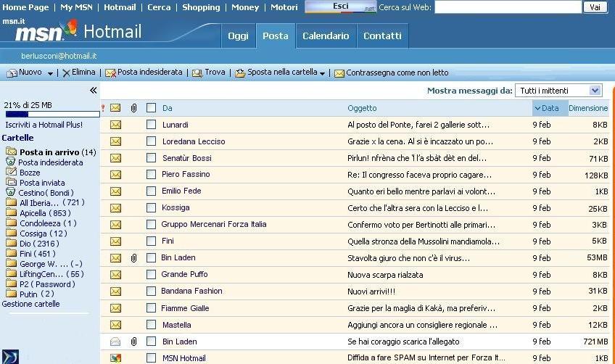This screenshot has height=364, width=615.
Task: Open the Apicella folder icon
Action: (12, 212)
